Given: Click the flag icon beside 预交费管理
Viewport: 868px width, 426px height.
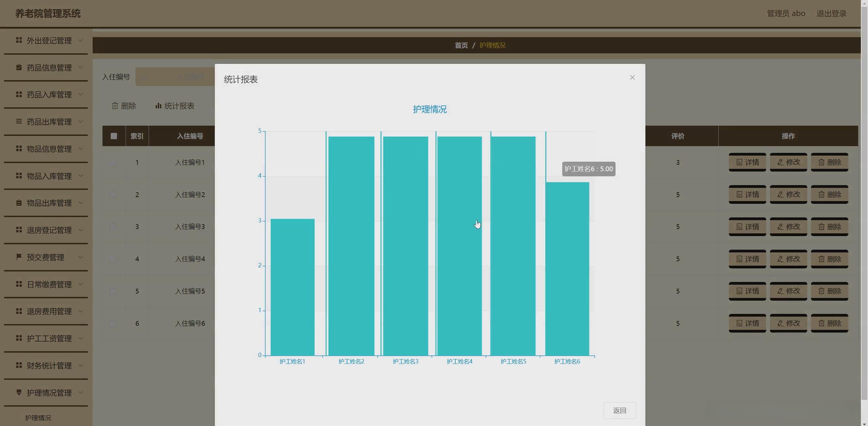Looking at the screenshot, I should click(19, 257).
